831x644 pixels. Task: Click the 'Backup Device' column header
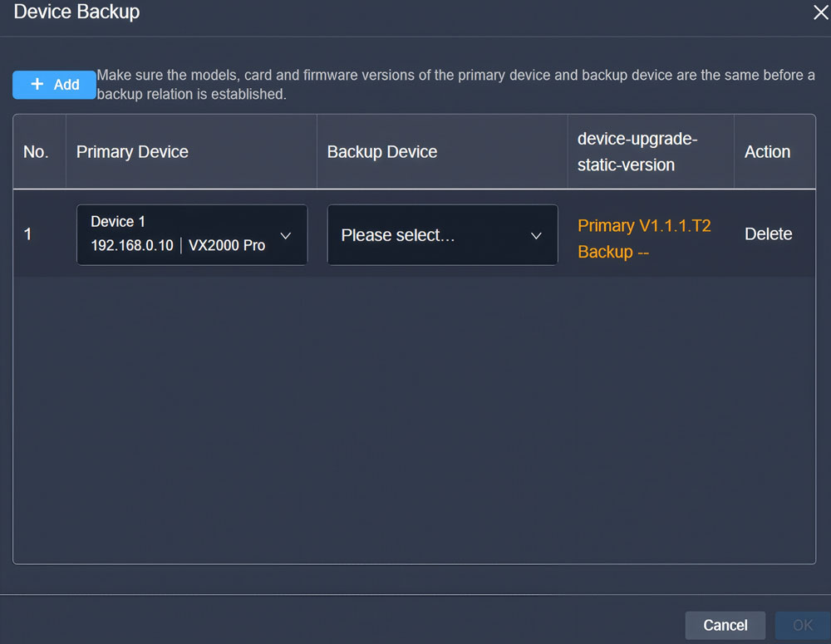pos(382,152)
